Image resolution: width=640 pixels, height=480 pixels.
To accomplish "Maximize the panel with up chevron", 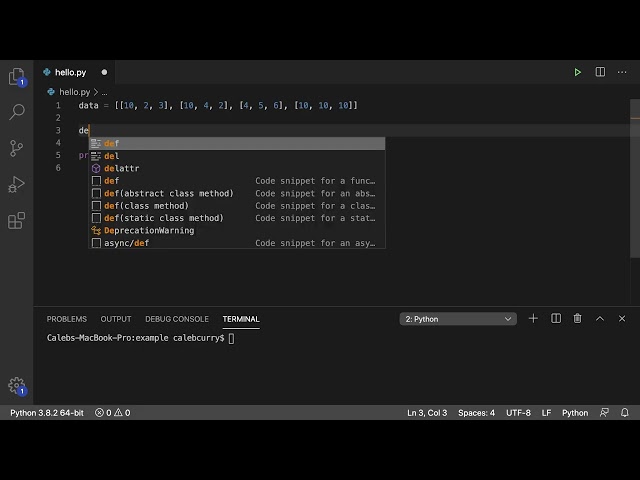I will tap(600, 318).
